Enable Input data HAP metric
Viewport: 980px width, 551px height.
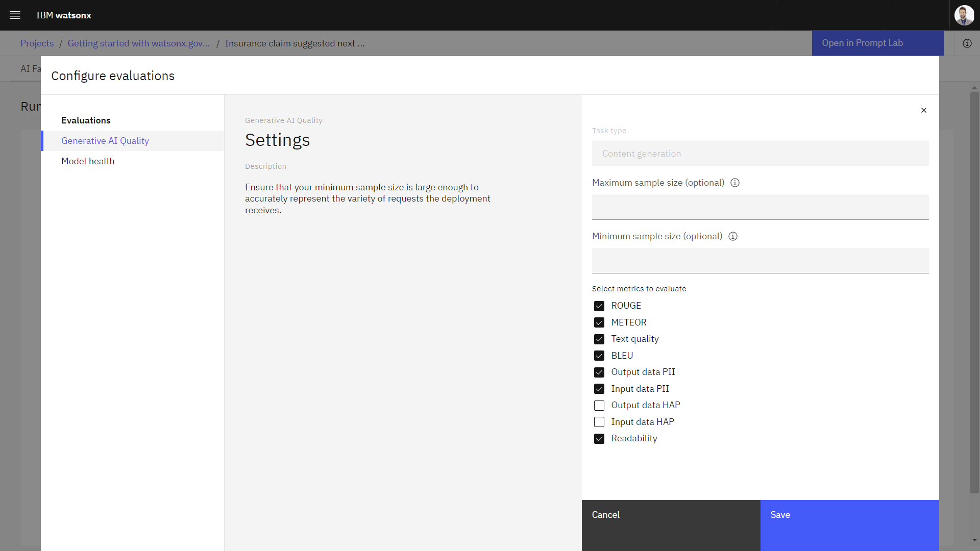click(x=598, y=422)
